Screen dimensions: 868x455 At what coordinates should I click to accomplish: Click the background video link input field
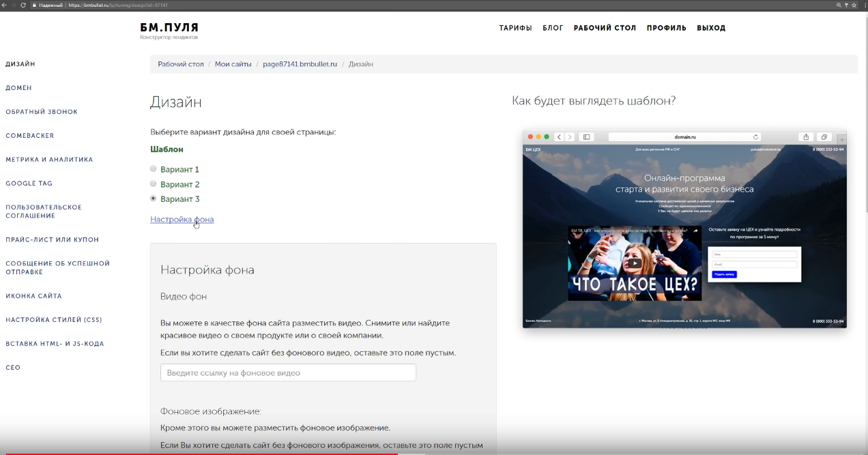[288, 372]
